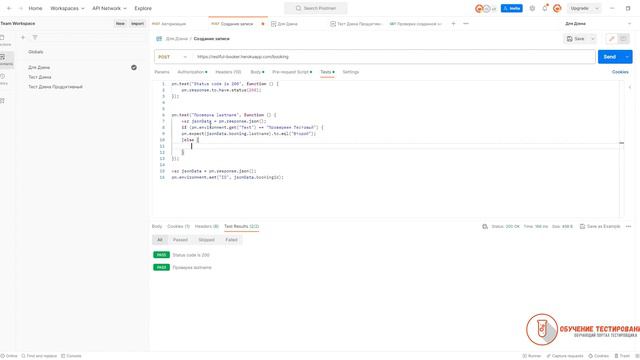The width and height of the screenshot is (640, 360).
Task: Filter test results by Failed
Action: coord(231,240)
